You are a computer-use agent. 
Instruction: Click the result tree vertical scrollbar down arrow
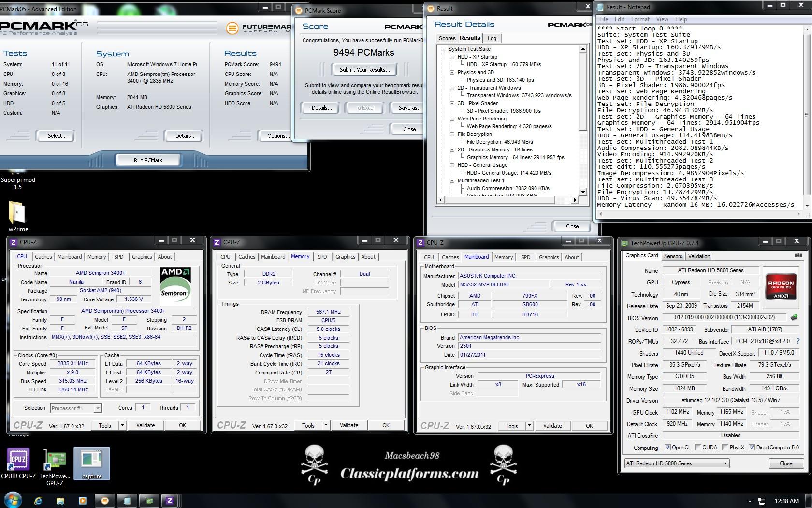[583, 192]
